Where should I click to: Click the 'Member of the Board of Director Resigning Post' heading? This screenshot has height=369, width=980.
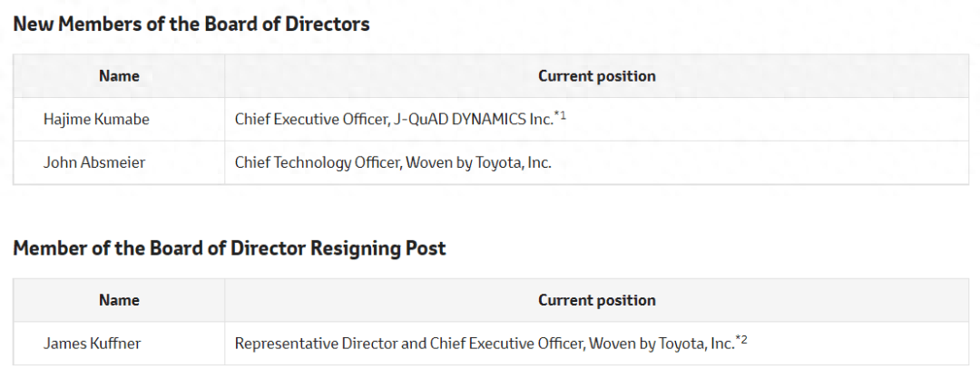230,248
